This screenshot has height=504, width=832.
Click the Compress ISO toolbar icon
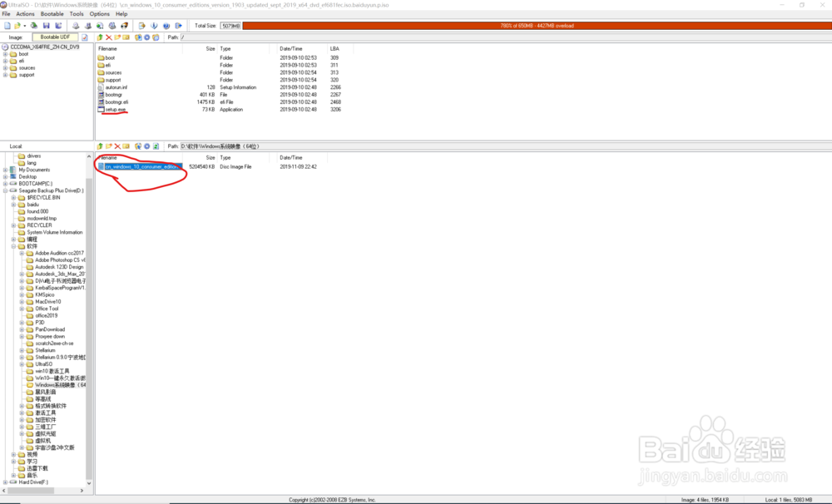(x=88, y=26)
